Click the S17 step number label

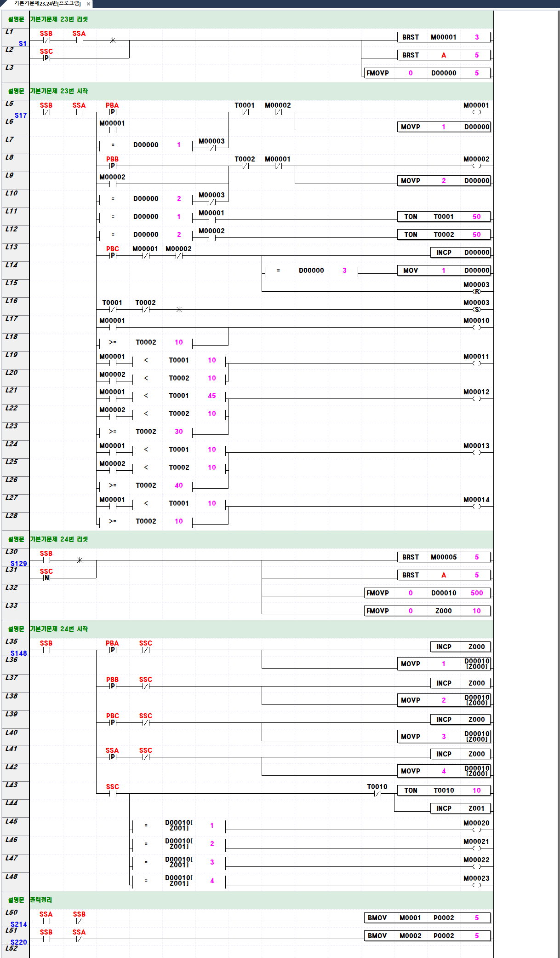pos(21,115)
